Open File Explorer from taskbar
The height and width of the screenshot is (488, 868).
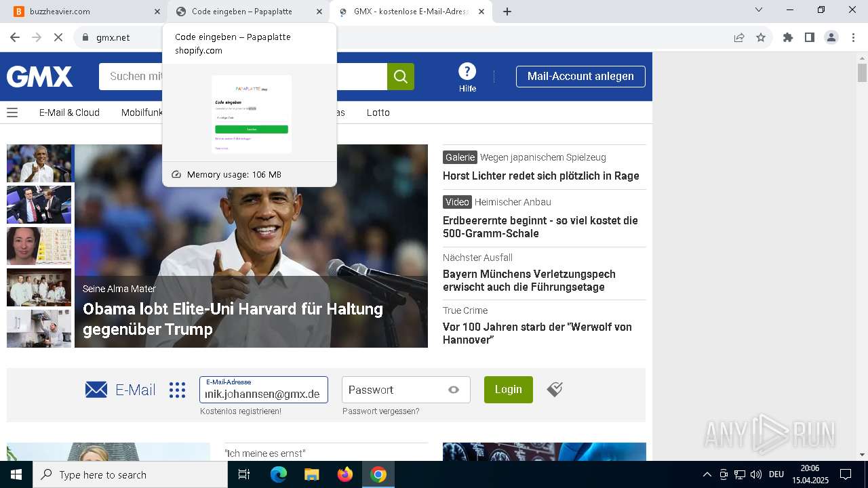[x=311, y=474]
